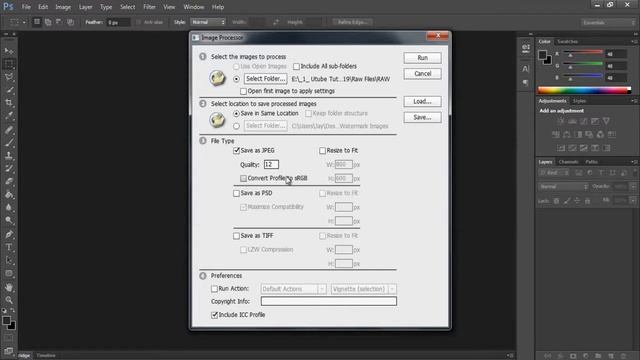The image size is (640, 360).
Task: Switch to the Channels tab
Action: pyautogui.click(x=569, y=162)
